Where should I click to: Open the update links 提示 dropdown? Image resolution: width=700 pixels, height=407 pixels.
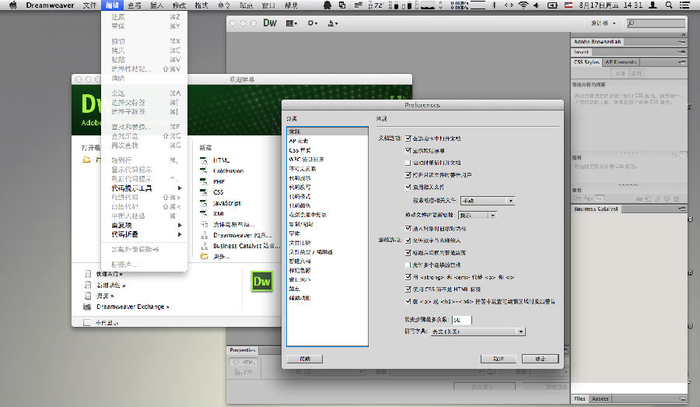coord(477,215)
